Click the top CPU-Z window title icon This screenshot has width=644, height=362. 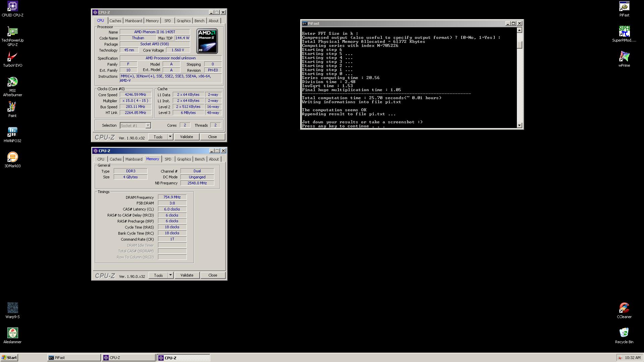tap(95, 12)
